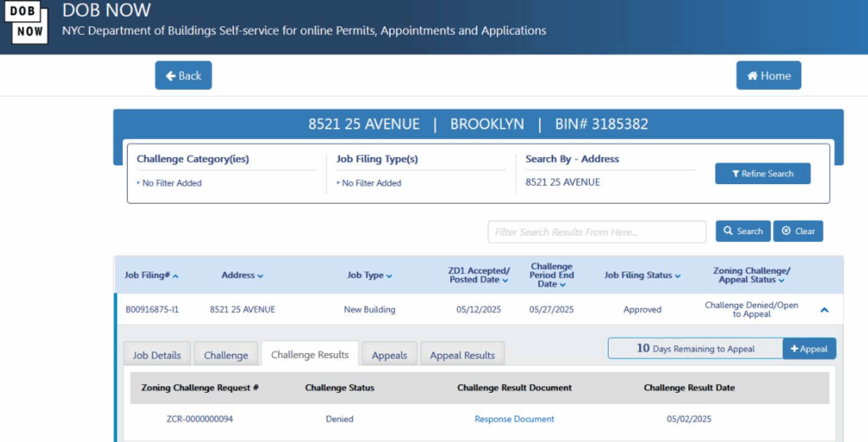This screenshot has width=868, height=442.
Task: Sort by Job Type column header
Action: (x=370, y=275)
